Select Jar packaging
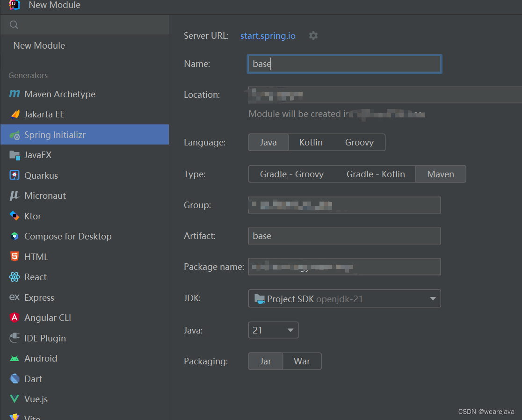The width and height of the screenshot is (522, 420). point(266,361)
